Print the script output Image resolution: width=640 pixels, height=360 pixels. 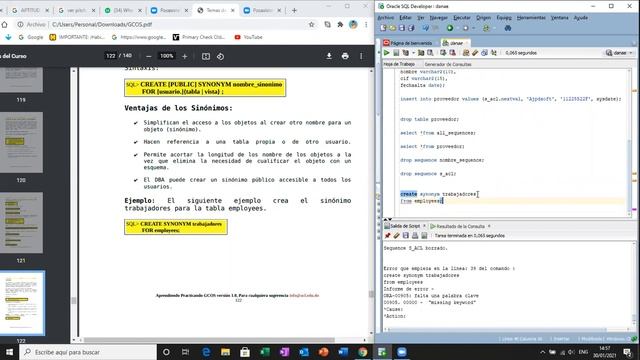click(x=415, y=236)
